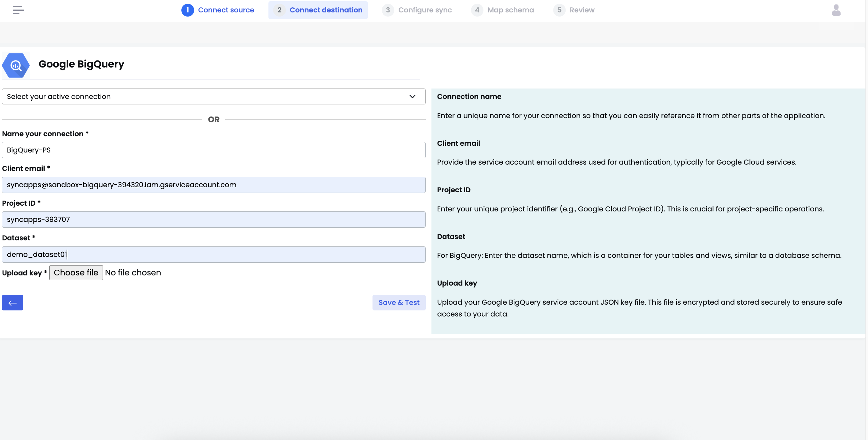Click the step 1 number circle
The image size is (868, 440).
pyautogui.click(x=188, y=10)
